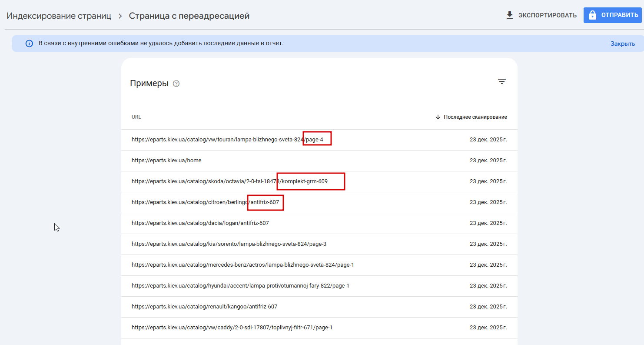Image resolution: width=644 pixels, height=345 pixels.
Task: Open the mercedes-benz/actros page-1 row
Action: tap(319, 265)
